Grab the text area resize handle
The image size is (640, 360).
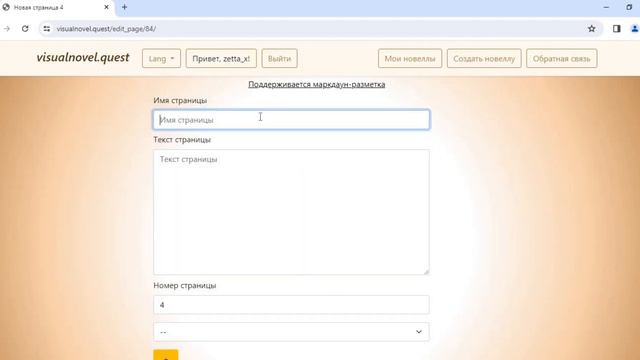pos(426,271)
